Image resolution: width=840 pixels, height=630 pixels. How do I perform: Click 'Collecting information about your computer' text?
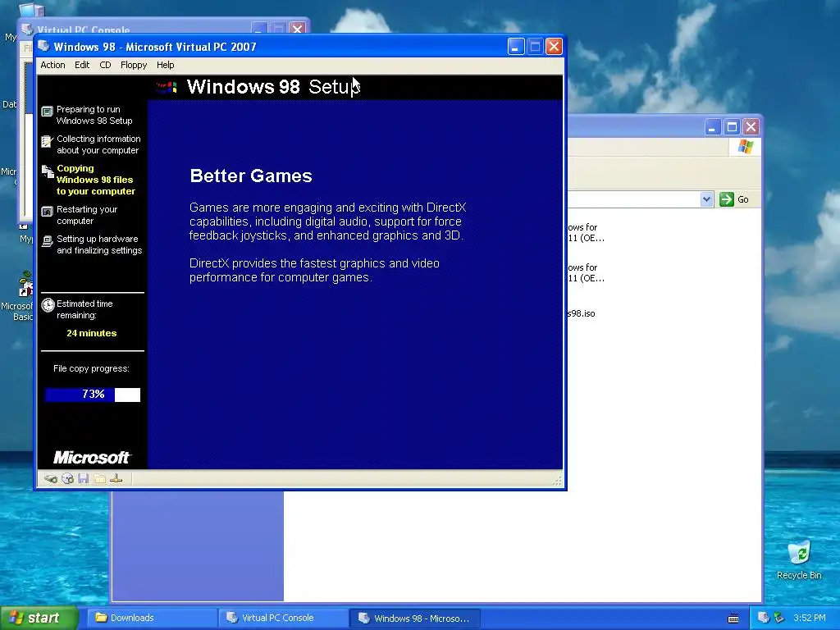click(98, 144)
